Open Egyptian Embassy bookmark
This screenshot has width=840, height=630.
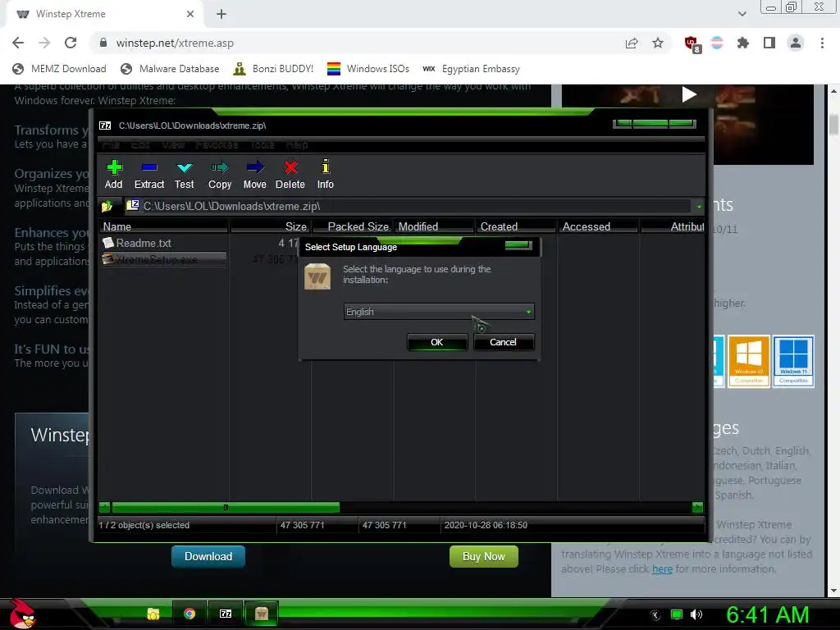click(472, 69)
